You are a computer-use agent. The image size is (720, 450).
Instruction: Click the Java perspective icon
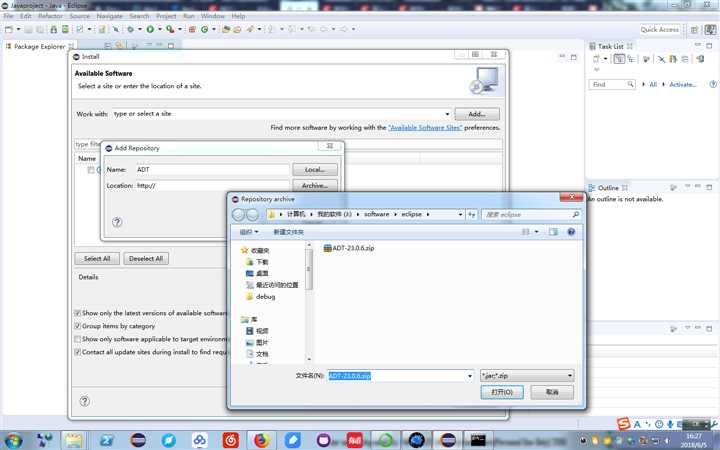[x=710, y=30]
